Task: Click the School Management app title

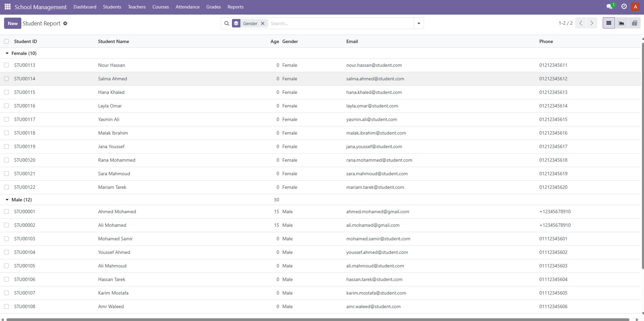Action: click(41, 7)
